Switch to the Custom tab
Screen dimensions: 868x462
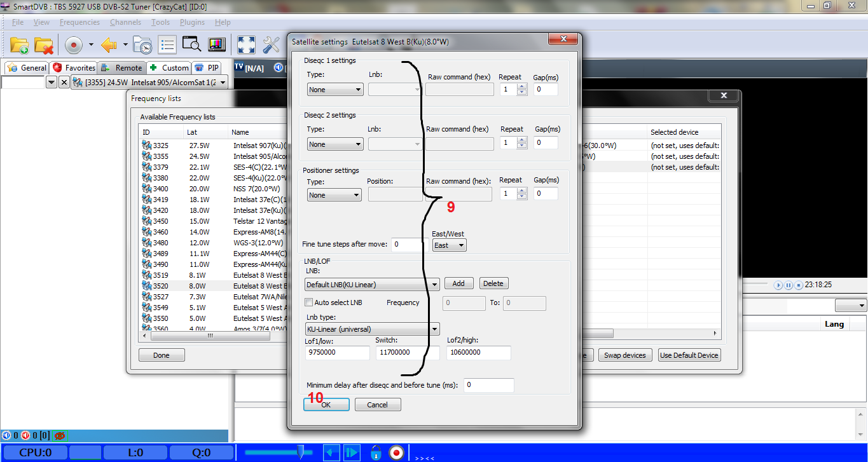pyautogui.click(x=169, y=67)
